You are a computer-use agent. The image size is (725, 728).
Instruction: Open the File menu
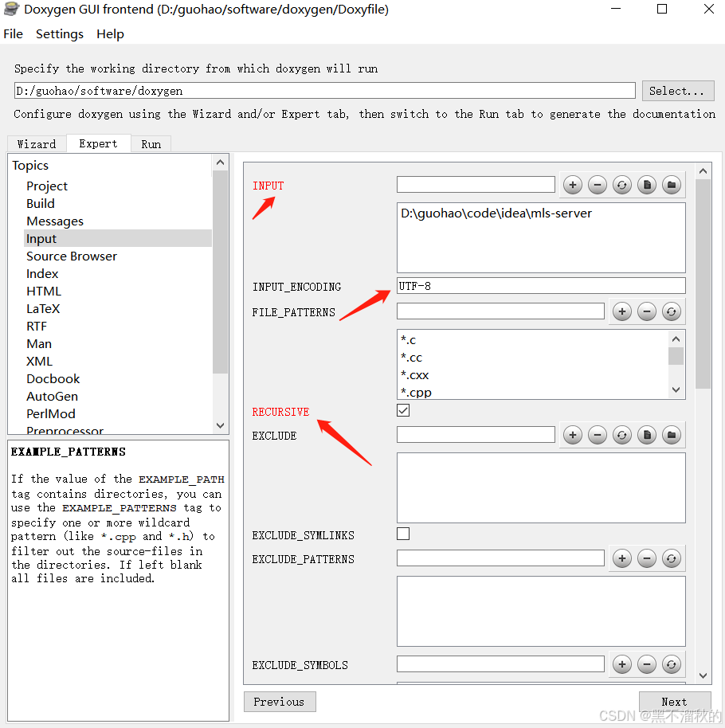13,34
